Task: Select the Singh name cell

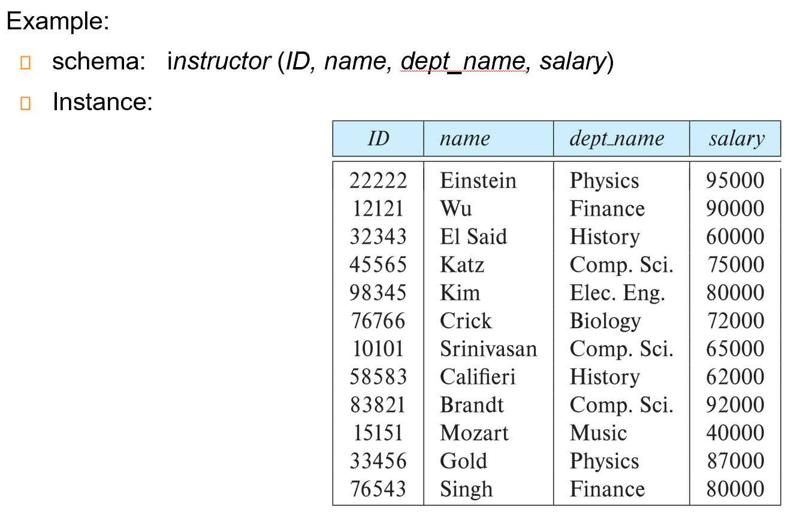Action: click(466, 489)
